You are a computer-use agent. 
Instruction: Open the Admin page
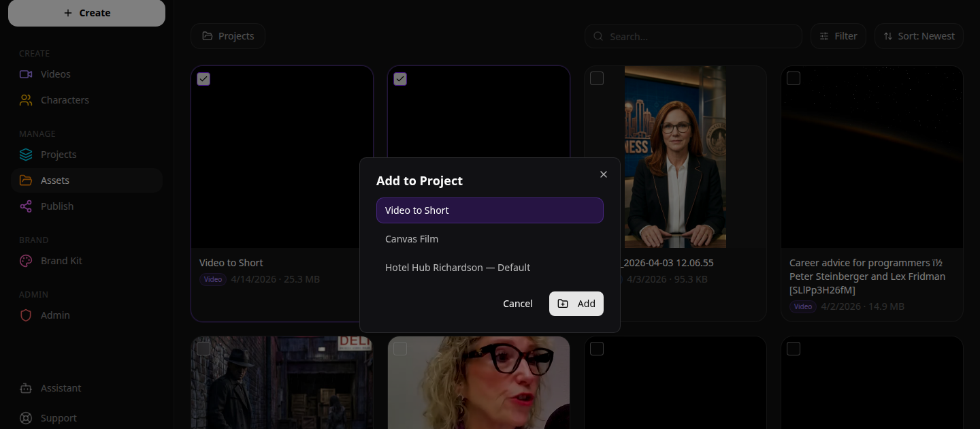coord(86,315)
